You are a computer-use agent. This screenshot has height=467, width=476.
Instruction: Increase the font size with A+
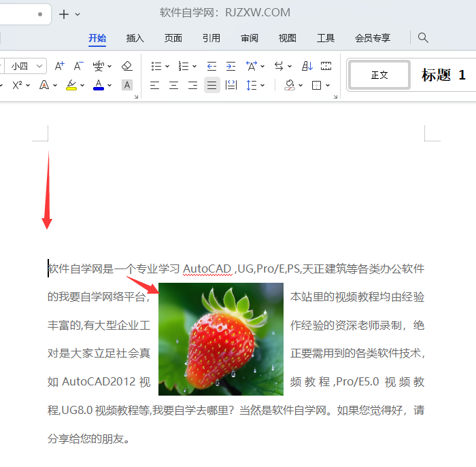[x=60, y=66]
